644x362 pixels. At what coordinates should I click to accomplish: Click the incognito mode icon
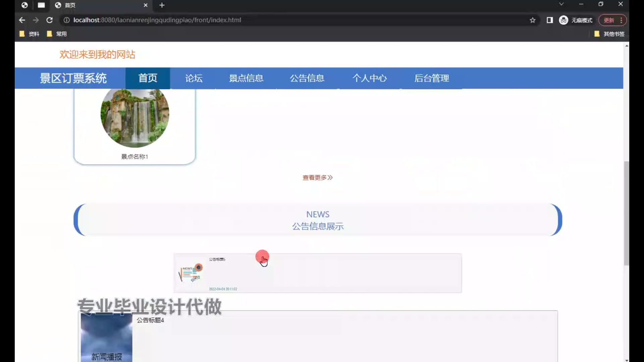pos(563,20)
